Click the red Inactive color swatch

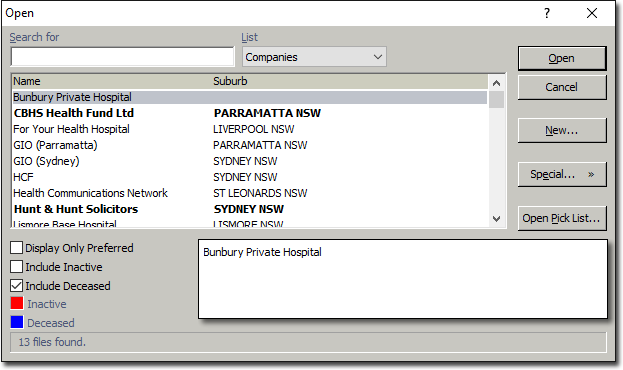(17, 303)
